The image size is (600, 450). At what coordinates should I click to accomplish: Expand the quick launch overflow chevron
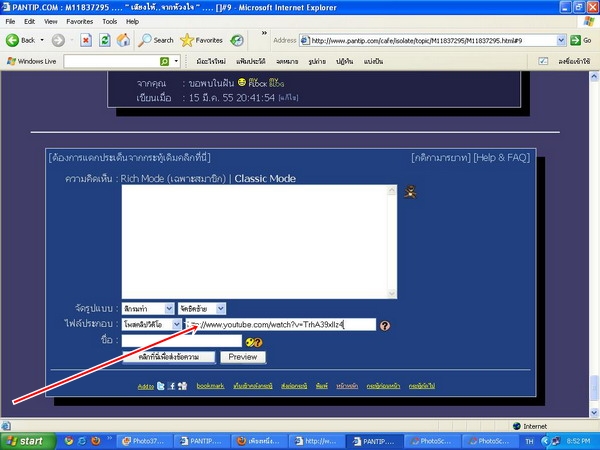(109, 437)
